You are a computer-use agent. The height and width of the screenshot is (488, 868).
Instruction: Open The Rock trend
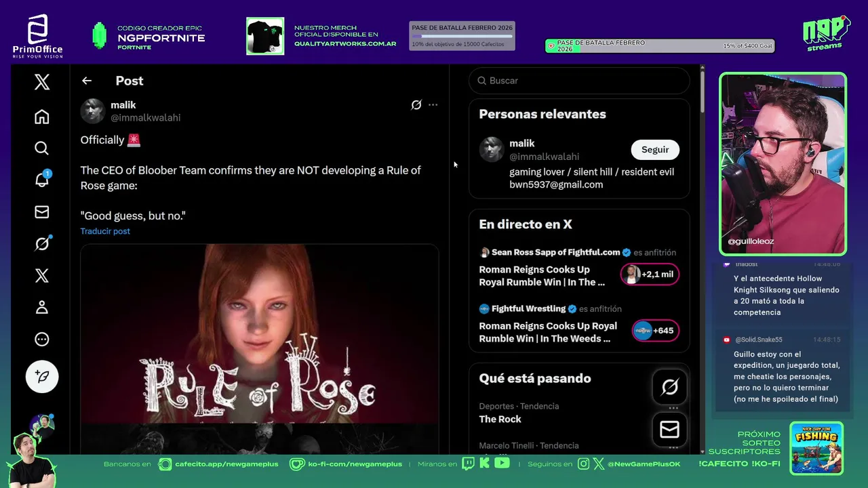click(x=500, y=420)
